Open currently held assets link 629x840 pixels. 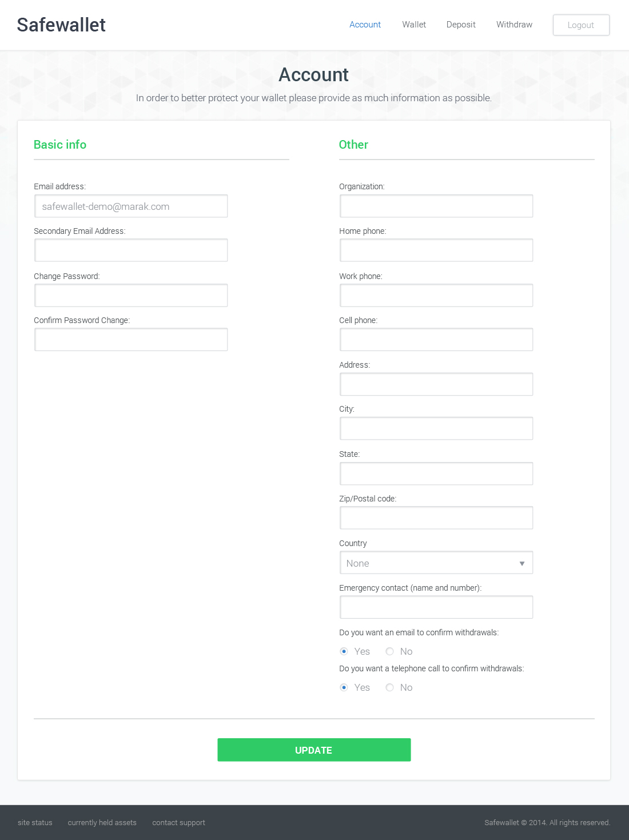click(x=102, y=822)
